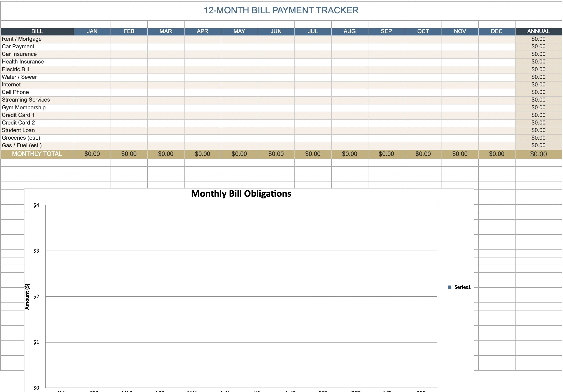The height and width of the screenshot is (392, 563).
Task: Click the JUN cell for Internet
Action: (276, 85)
